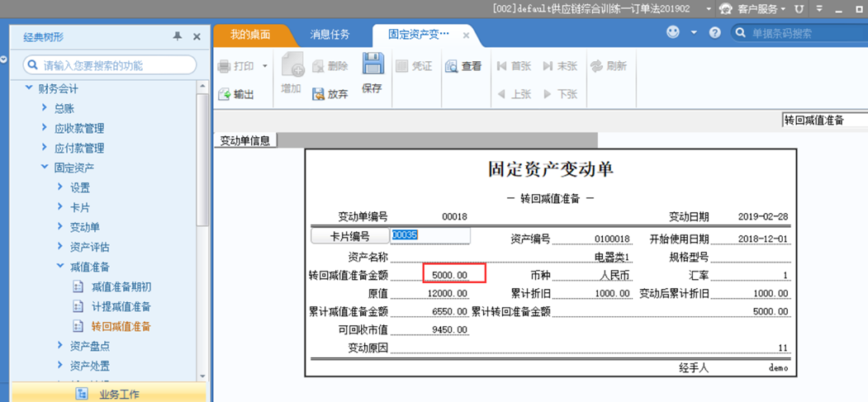Click the 可回收市值 value 9450.00
Image resolution: width=868 pixels, height=402 pixels.
coord(449,330)
